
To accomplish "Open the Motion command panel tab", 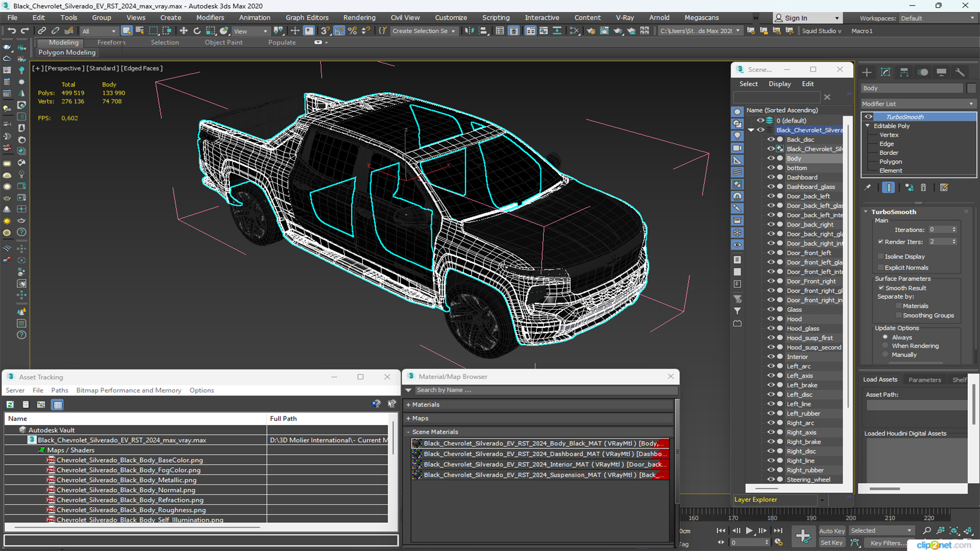I will coord(923,72).
